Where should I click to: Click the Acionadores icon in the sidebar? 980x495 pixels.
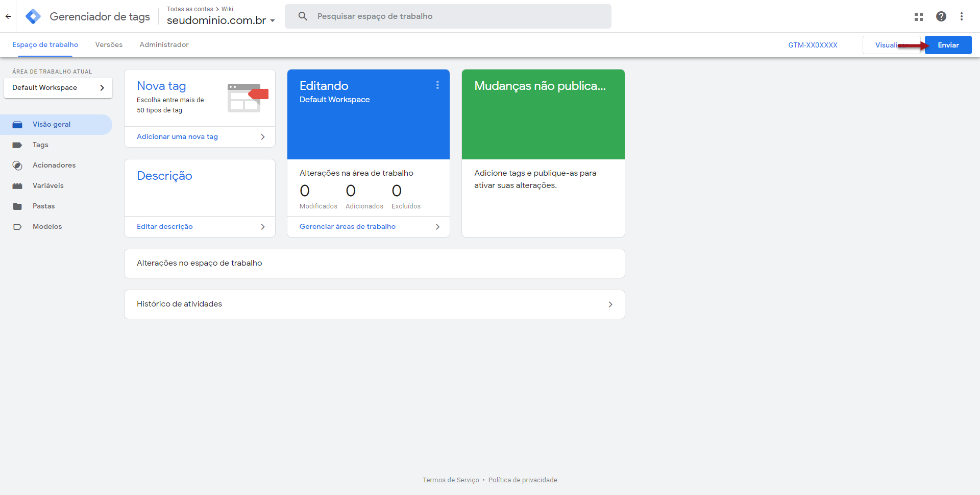tap(17, 166)
